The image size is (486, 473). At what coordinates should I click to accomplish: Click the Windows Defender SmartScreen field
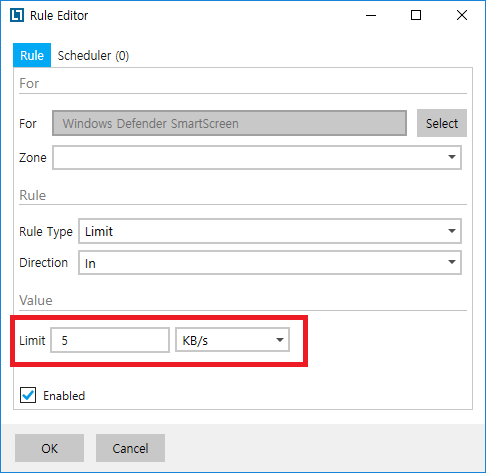[x=229, y=123]
